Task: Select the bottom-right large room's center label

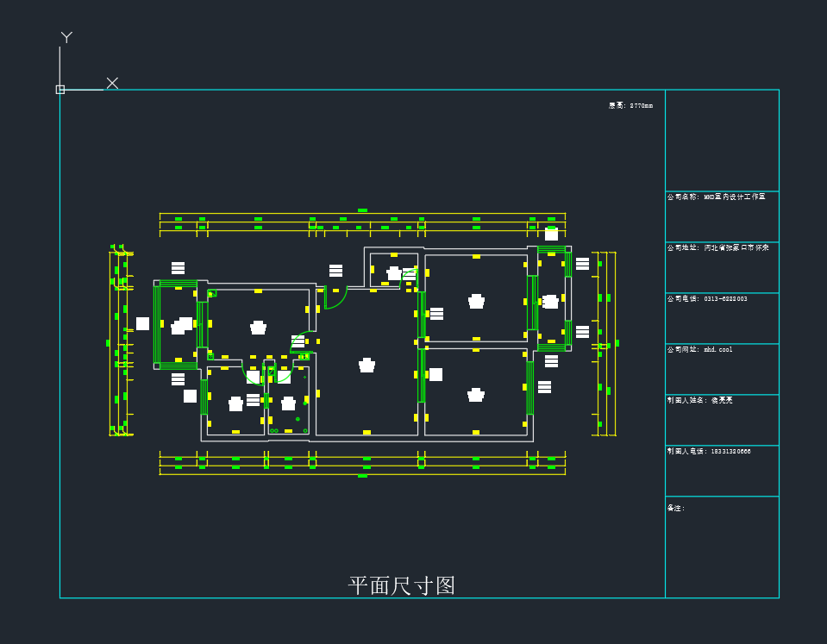Action: coord(475,395)
